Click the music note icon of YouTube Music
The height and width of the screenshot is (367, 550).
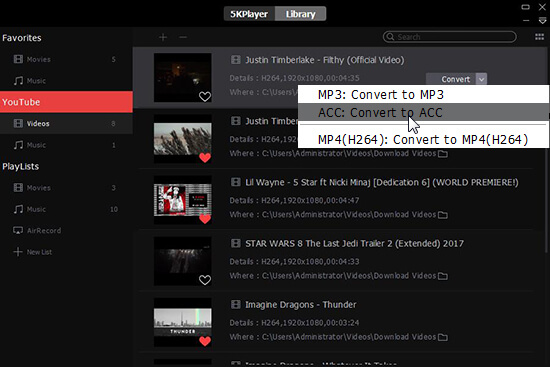click(x=18, y=145)
